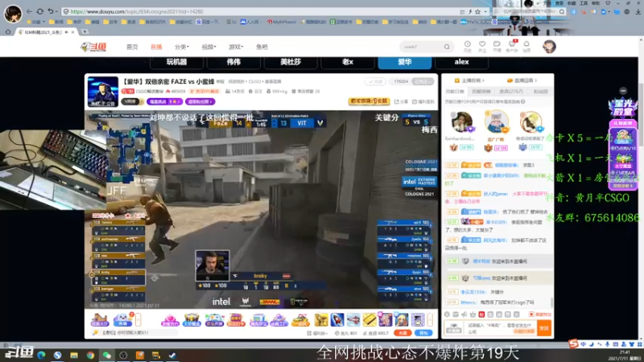Switch to the 伟伟 stream tab

[233, 62]
